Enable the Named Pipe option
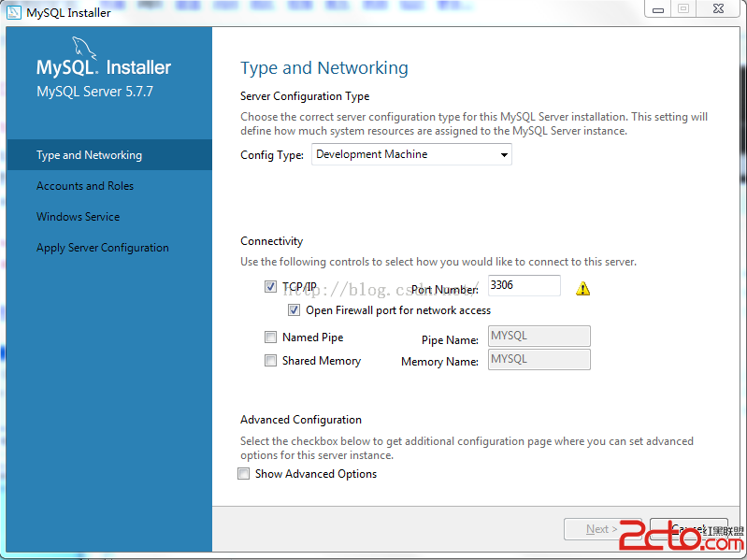 (271, 337)
